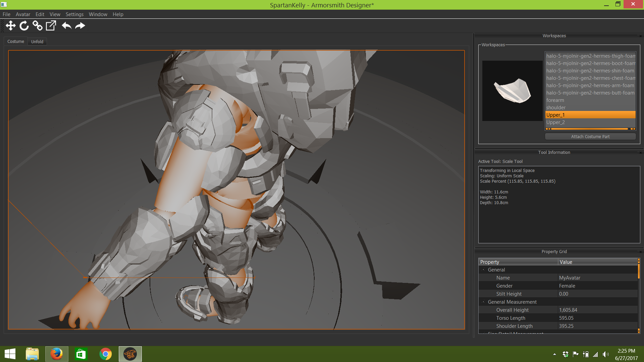644x362 pixels.
Task: Click the workspace preview thumbnail
Action: coord(512,90)
